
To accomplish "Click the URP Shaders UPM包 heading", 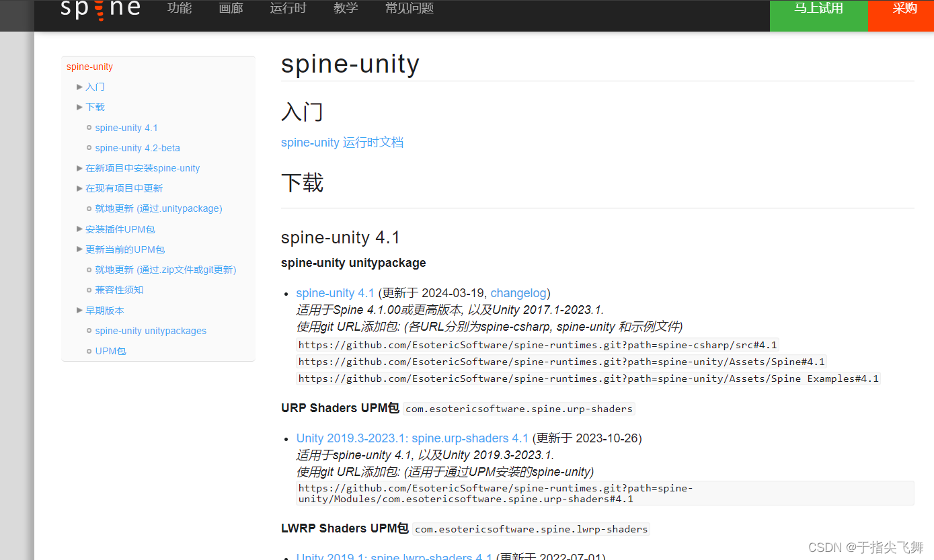I will pos(340,408).
